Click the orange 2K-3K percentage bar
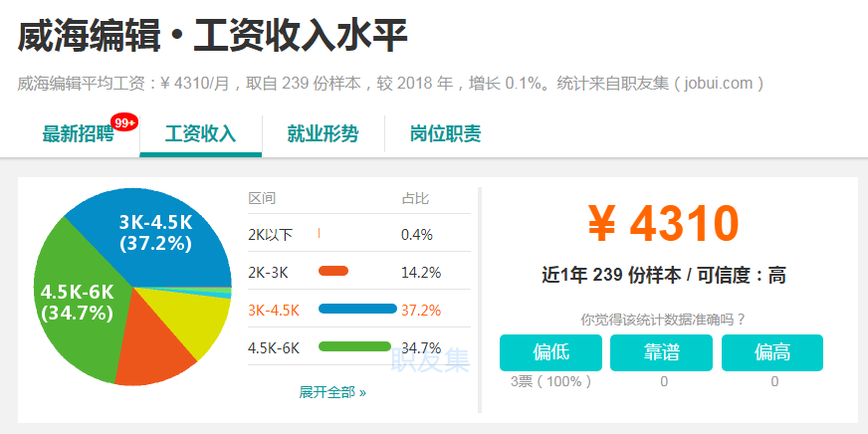Image resolution: width=868 pixels, height=434 pixels. (x=333, y=271)
